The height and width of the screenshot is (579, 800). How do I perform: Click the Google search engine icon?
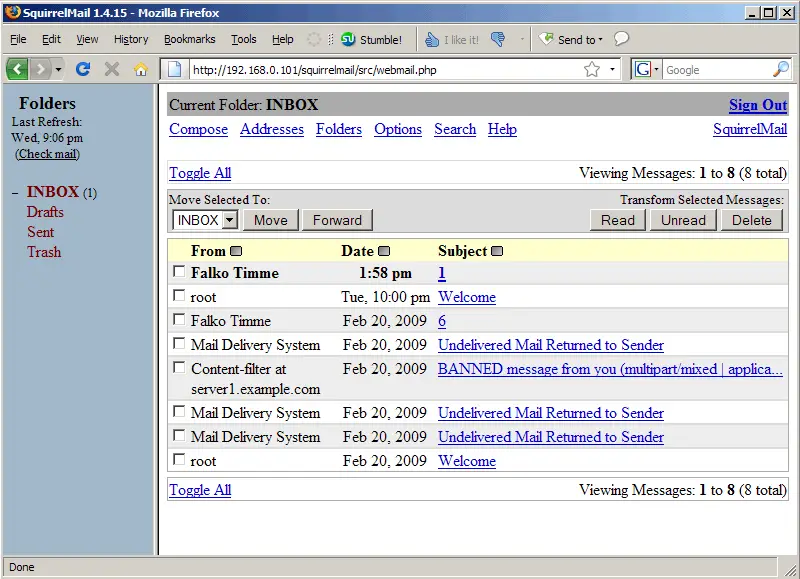click(642, 69)
